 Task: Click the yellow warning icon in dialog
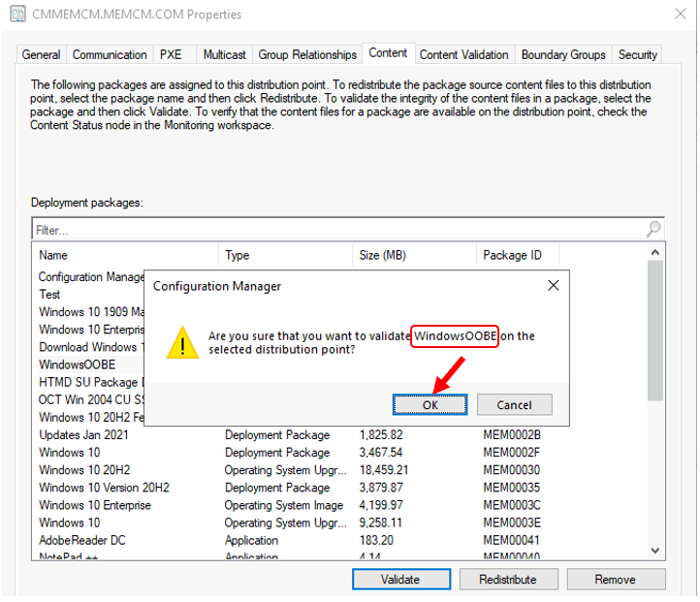182,343
